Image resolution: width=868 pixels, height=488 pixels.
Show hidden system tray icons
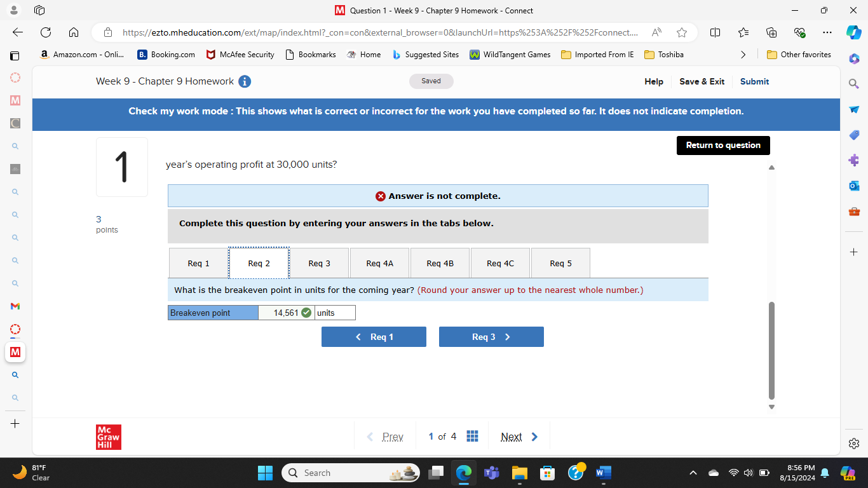[x=693, y=473]
